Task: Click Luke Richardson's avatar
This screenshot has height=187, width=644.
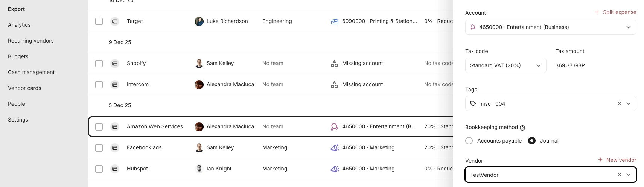Action: tap(199, 21)
